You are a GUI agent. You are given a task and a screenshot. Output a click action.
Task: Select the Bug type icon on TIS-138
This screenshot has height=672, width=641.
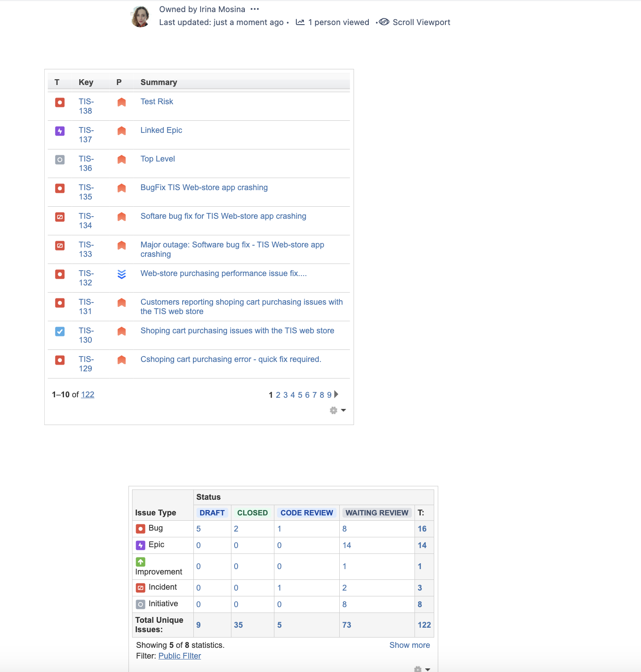pos(60,102)
